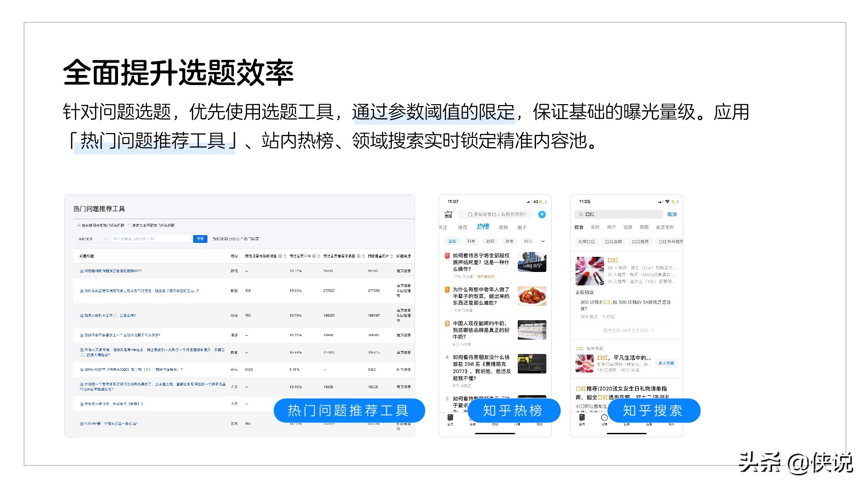Image resolution: width=868 pixels, height=488 pixels.
Task: Open the braised pork dish thumbnail
Action: click(532, 296)
